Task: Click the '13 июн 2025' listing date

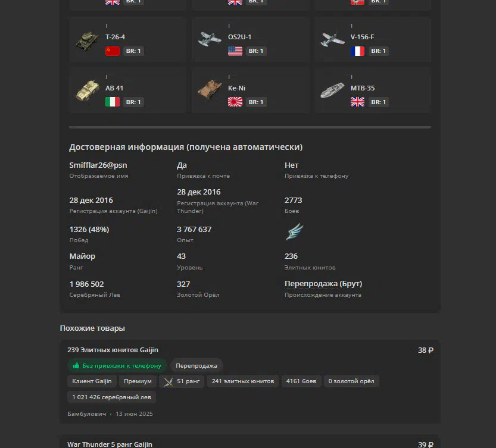Action: (134, 414)
